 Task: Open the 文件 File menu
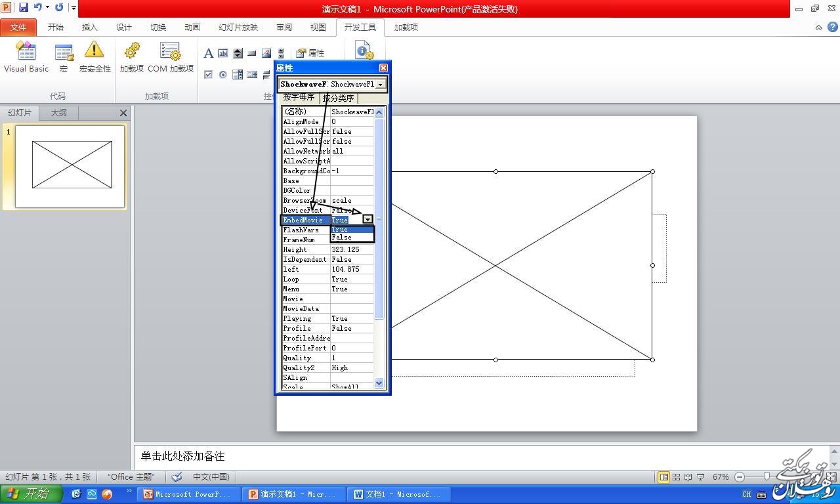[x=18, y=27]
